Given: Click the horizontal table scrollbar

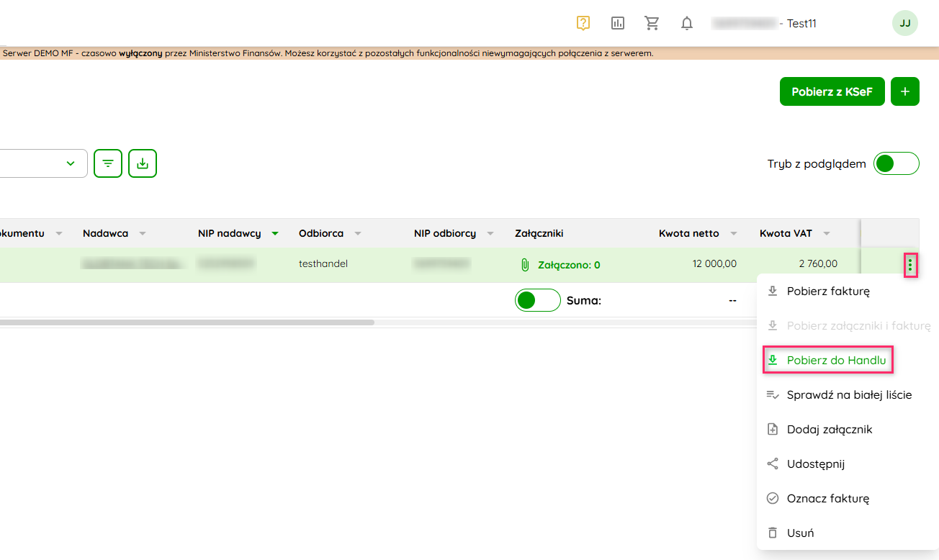Looking at the screenshot, I should (187, 322).
